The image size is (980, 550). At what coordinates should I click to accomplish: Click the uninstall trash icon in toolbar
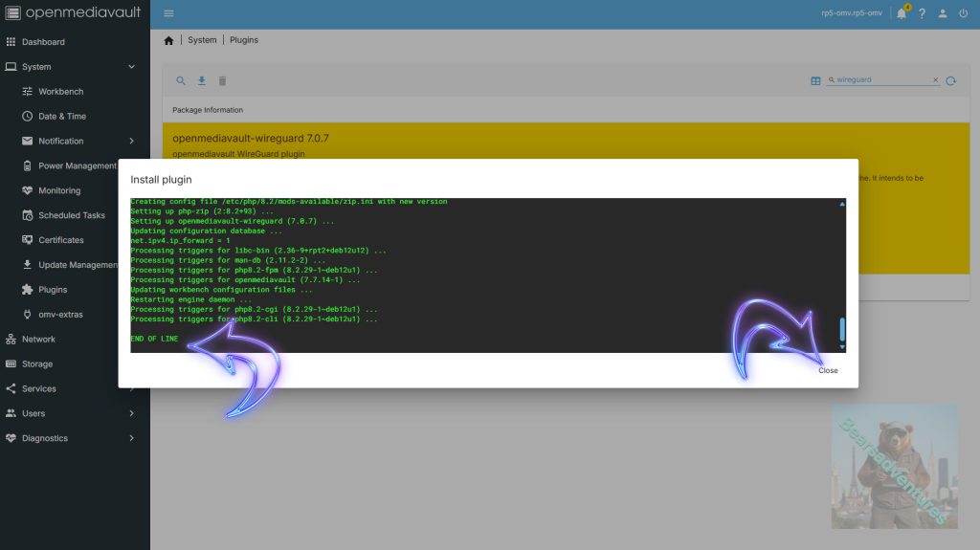tap(223, 81)
